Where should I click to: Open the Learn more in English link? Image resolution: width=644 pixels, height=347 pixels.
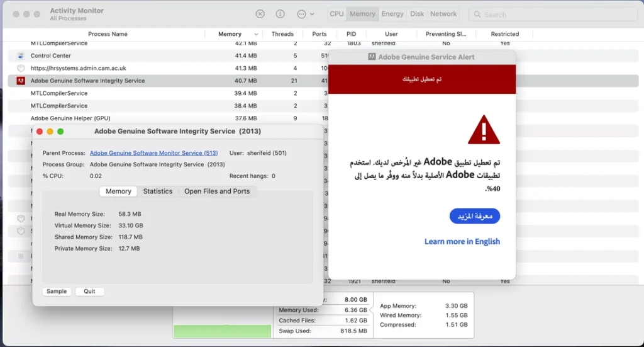[462, 241]
